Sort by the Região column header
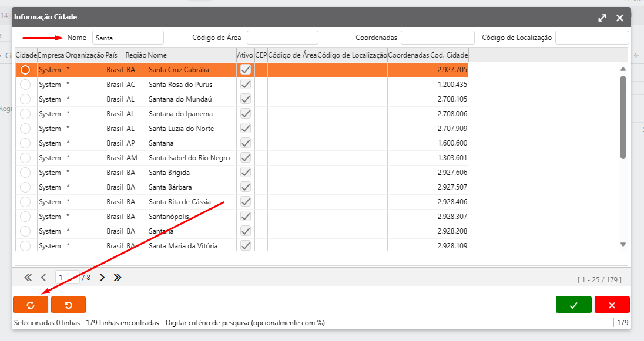The height and width of the screenshot is (341, 644). pyautogui.click(x=136, y=55)
